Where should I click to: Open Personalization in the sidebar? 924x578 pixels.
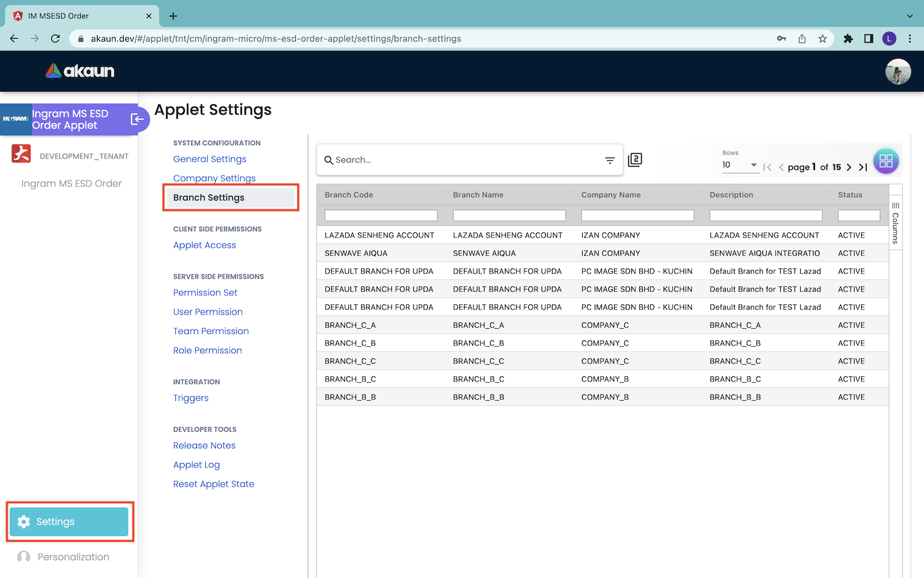pyautogui.click(x=73, y=557)
